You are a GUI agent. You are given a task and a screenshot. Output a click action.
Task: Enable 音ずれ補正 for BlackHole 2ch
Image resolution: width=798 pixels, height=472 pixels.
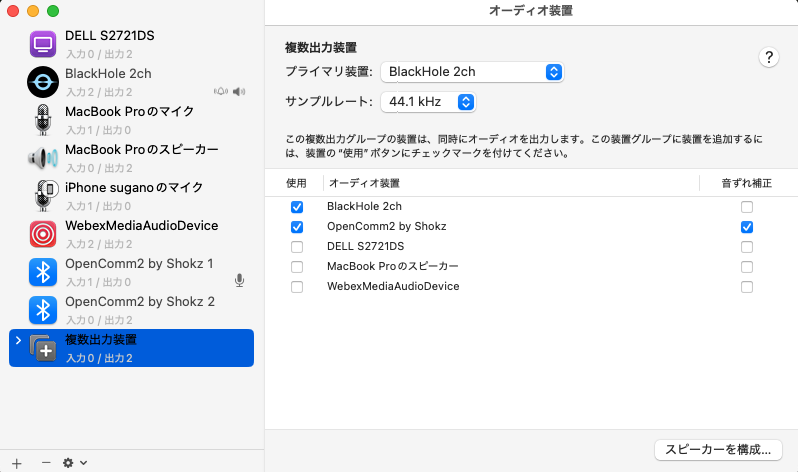747,207
